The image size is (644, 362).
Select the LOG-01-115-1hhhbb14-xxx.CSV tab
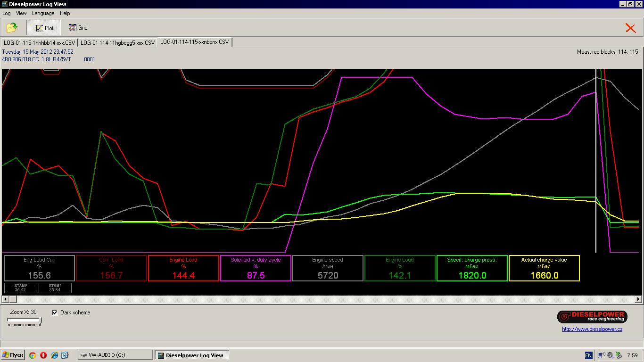[x=39, y=42]
